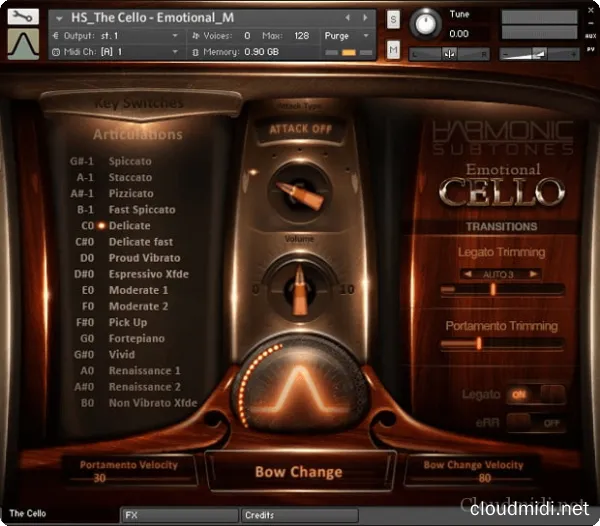Screen dimensions: 600x526
Task: Close the instrument with X icon
Action: tap(591, 11)
